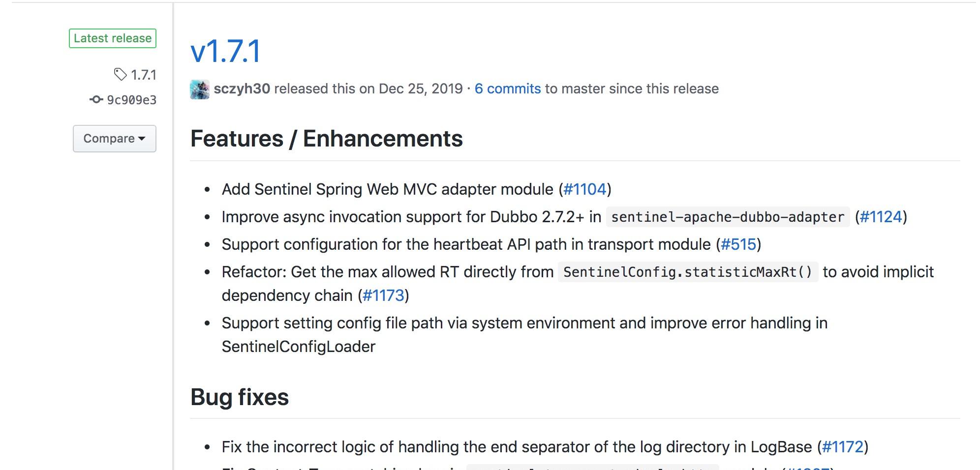Open bug fix link #1172
The height and width of the screenshot is (470, 980).
coord(843,447)
